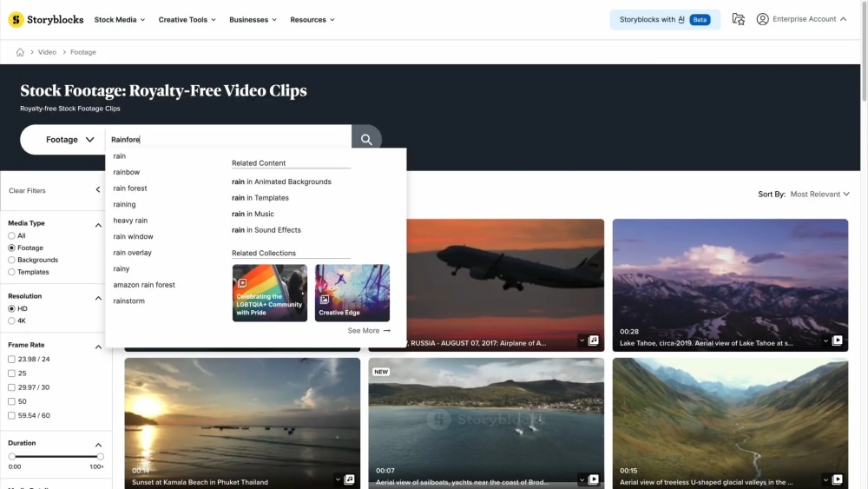Click Clear Filters
This screenshot has height=489, width=868.
tap(27, 190)
